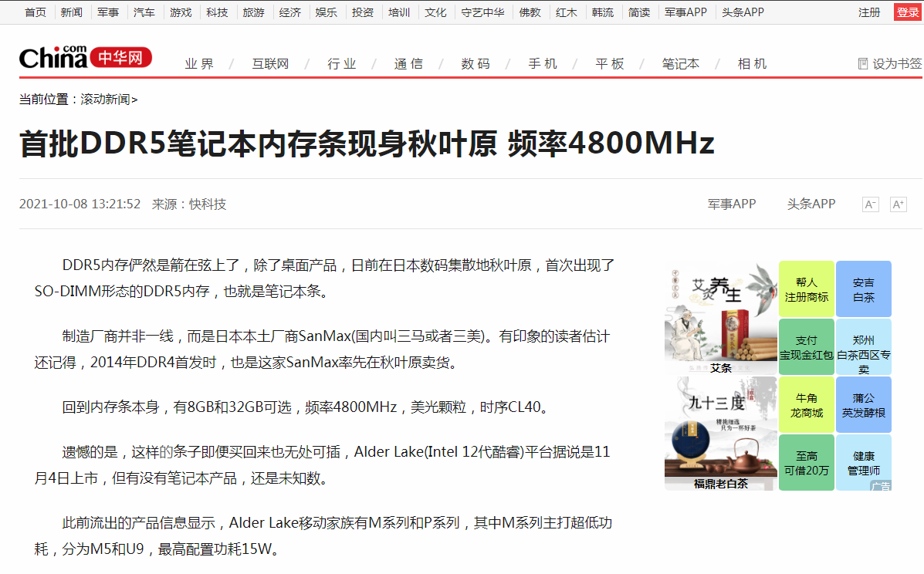Open 新闻 in top navigation
924x574 pixels.
pos(71,12)
